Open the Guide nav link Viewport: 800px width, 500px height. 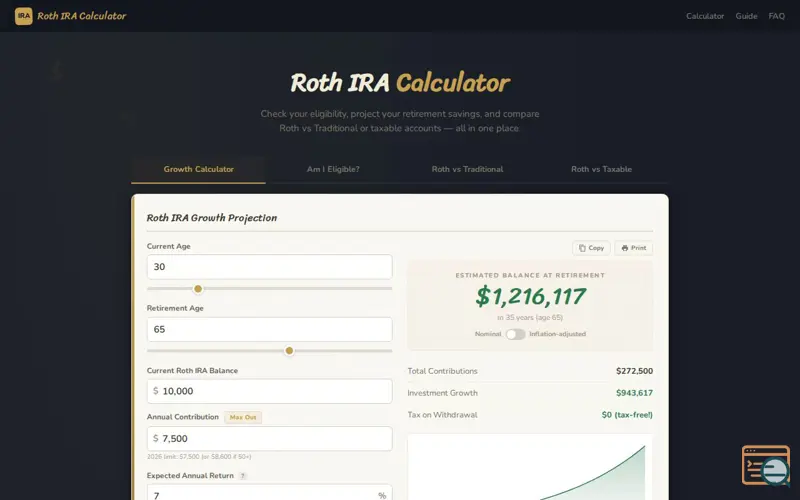746,16
